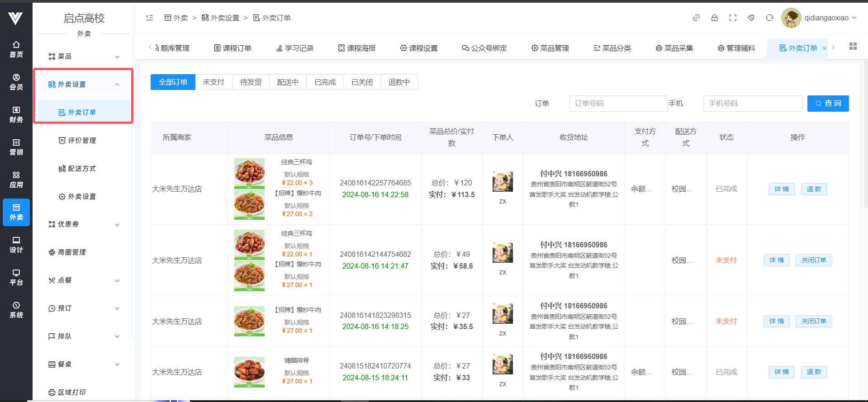Select the 退款中 order filter
868x402 pixels.
pyautogui.click(x=399, y=82)
